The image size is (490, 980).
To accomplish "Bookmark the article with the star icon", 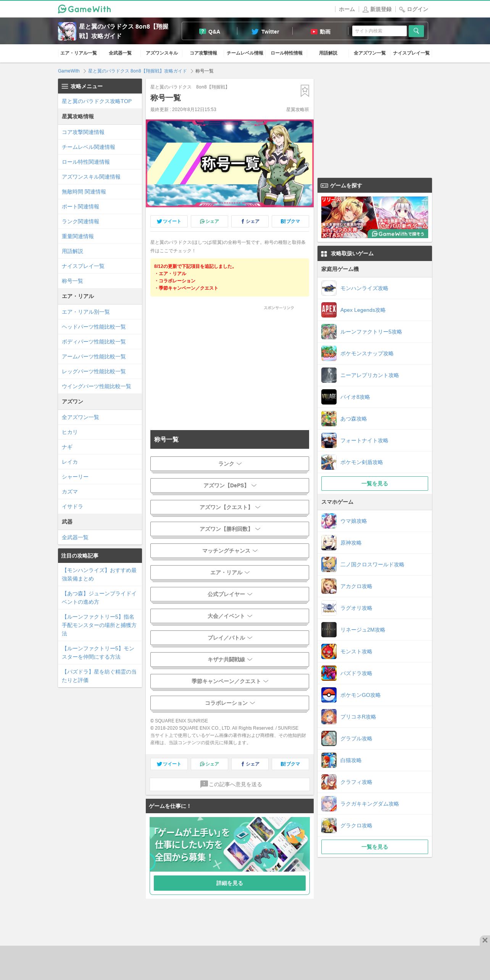I will pyautogui.click(x=305, y=90).
